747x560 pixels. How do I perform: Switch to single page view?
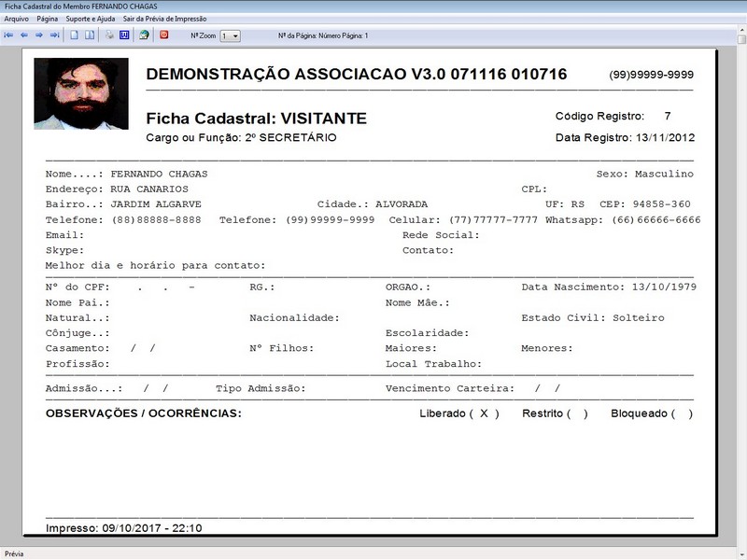pos(75,35)
